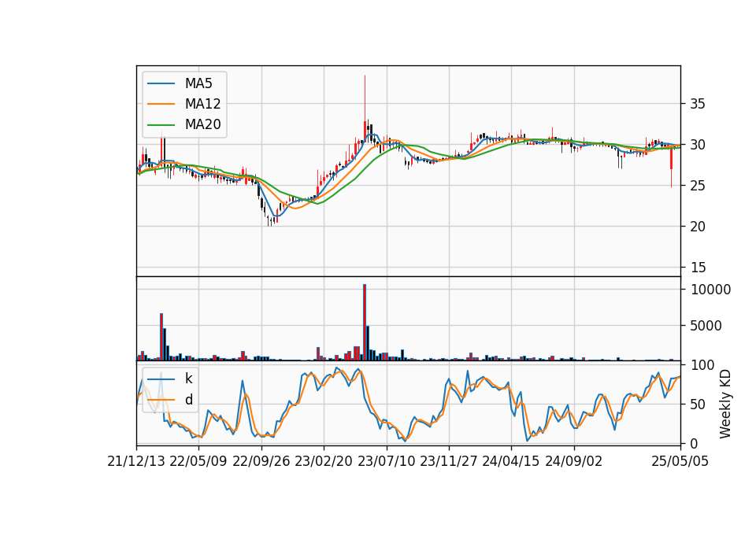
Task: Click volume axis value 10000
Action: [710, 290]
